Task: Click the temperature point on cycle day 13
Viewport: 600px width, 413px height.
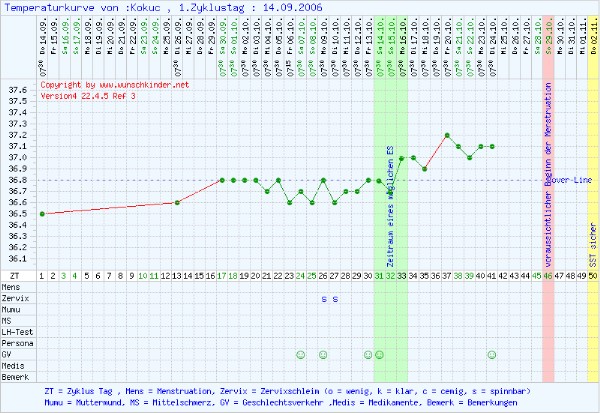Action: [177, 202]
